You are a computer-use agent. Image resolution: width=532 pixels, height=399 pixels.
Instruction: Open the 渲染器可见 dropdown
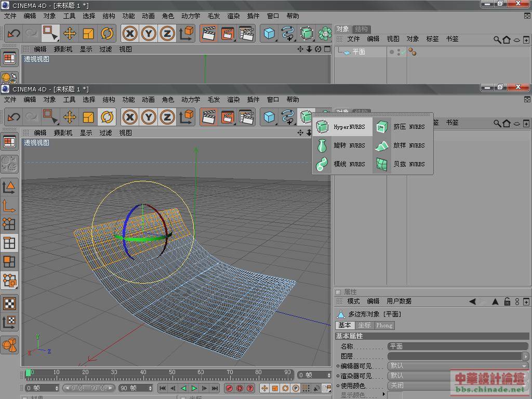pos(458,376)
